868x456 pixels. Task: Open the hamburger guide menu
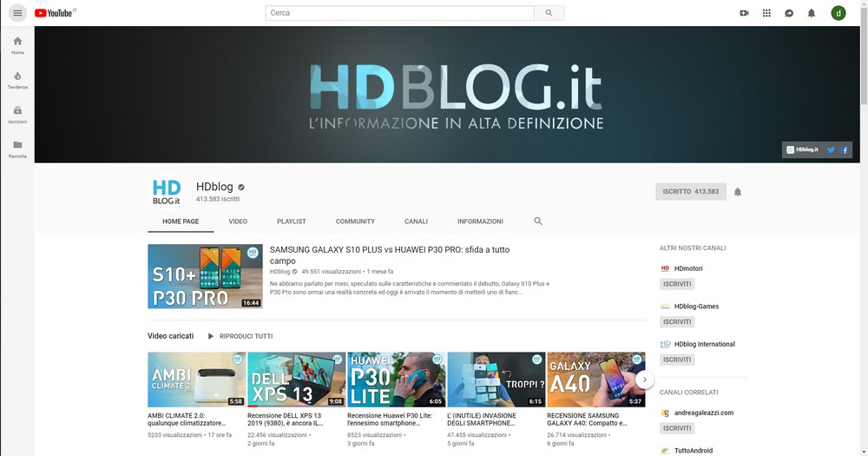pyautogui.click(x=17, y=13)
